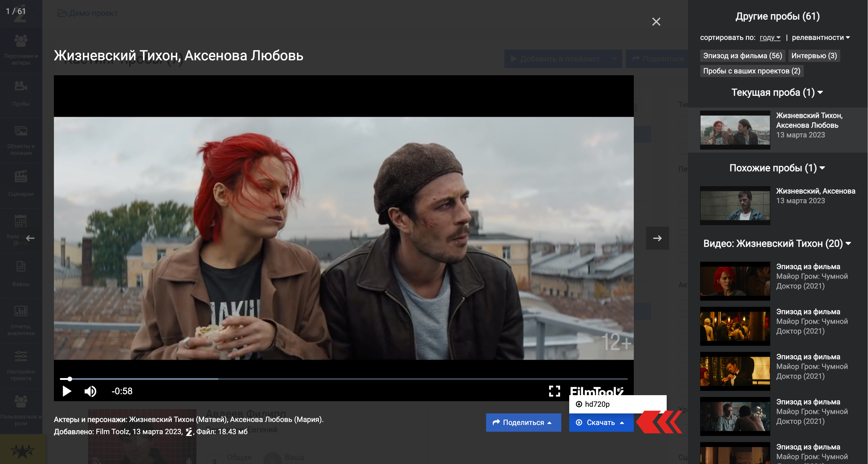Click the video title Жизневский Тихон, Аксенова Любовь
The image size is (868, 464).
178,56
